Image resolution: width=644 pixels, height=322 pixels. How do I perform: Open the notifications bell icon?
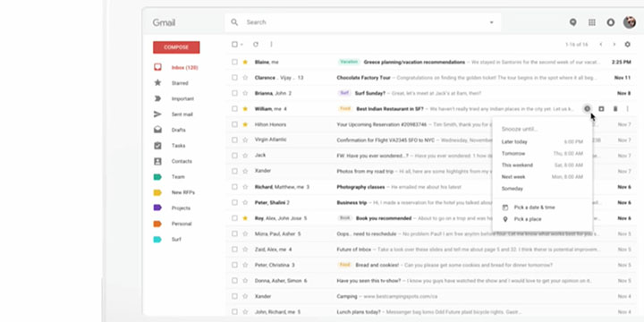coord(611,22)
